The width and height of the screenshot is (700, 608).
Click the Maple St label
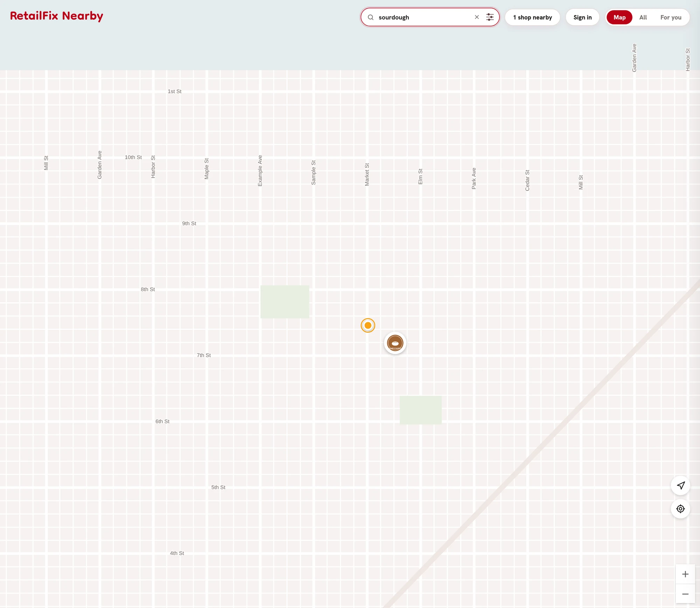[x=206, y=169]
